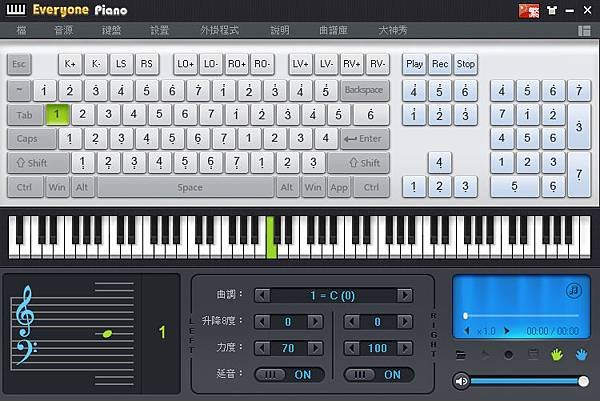Click the K+ key button
Viewport: 600px width, 401px height.
(x=70, y=64)
